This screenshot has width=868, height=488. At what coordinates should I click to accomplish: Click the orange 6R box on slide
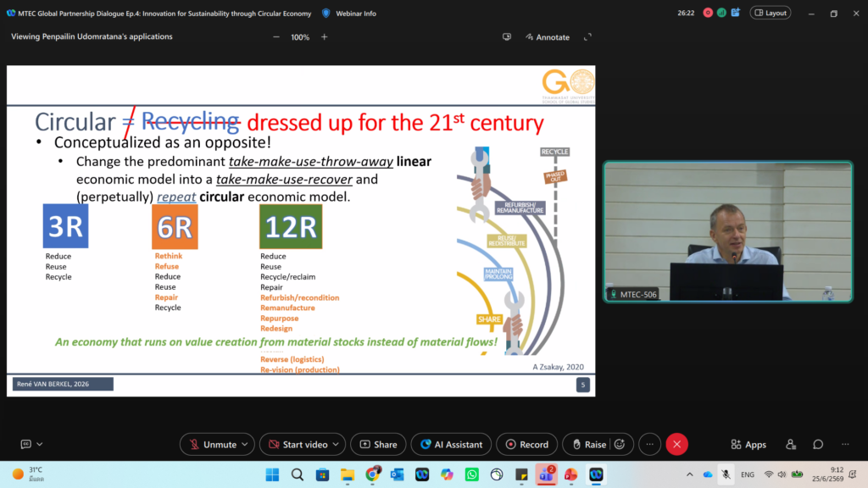tap(175, 226)
